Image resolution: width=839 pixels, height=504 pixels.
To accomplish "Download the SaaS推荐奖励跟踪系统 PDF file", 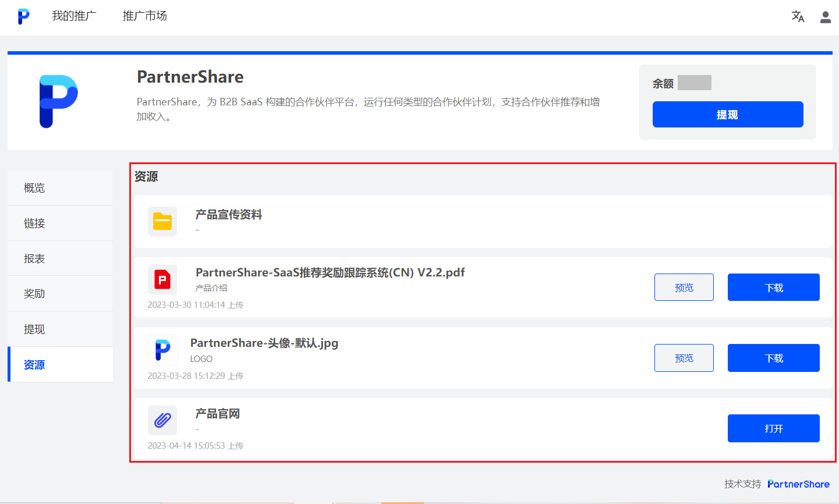I will click(x=774, y=288).
